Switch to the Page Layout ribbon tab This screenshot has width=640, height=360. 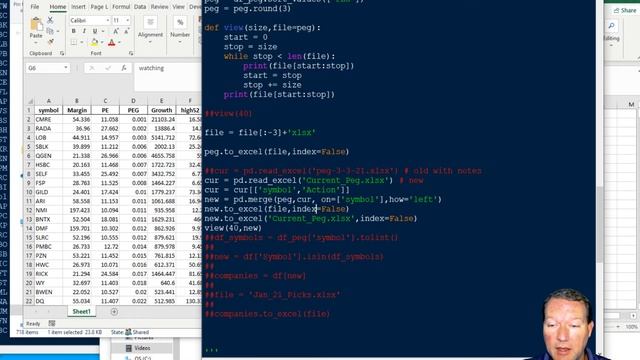(x=99, y=7)
